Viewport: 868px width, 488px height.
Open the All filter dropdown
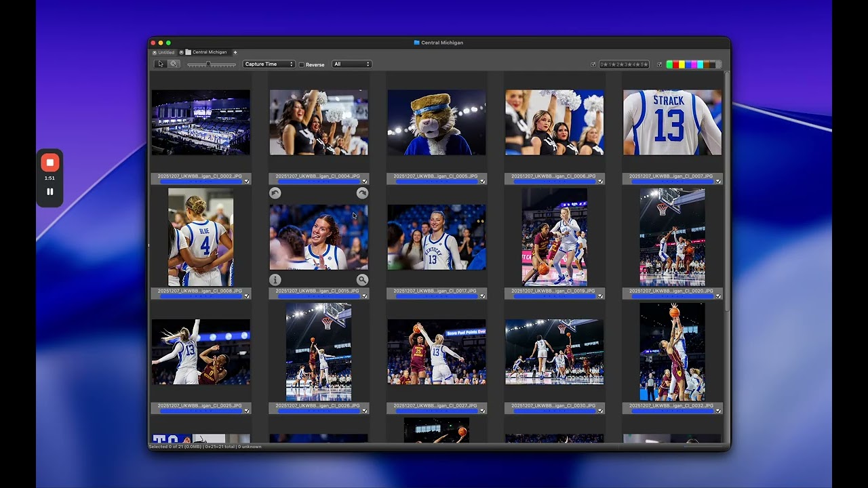[352, 64]
